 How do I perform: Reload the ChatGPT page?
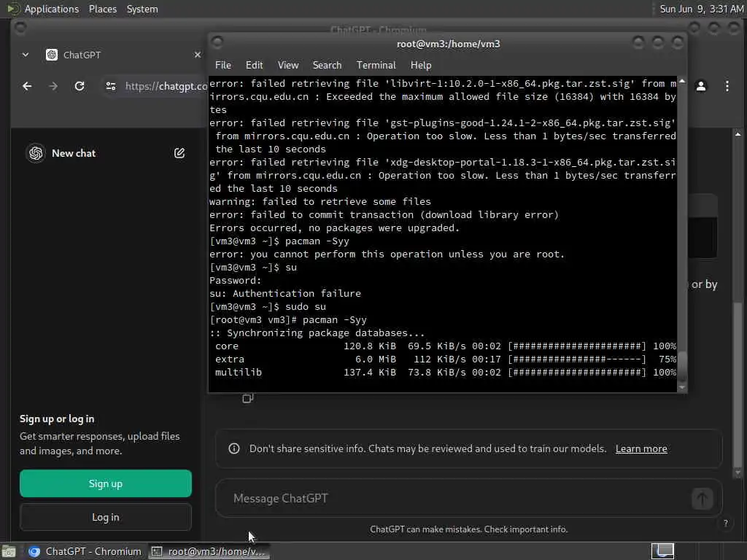(80, 86)
